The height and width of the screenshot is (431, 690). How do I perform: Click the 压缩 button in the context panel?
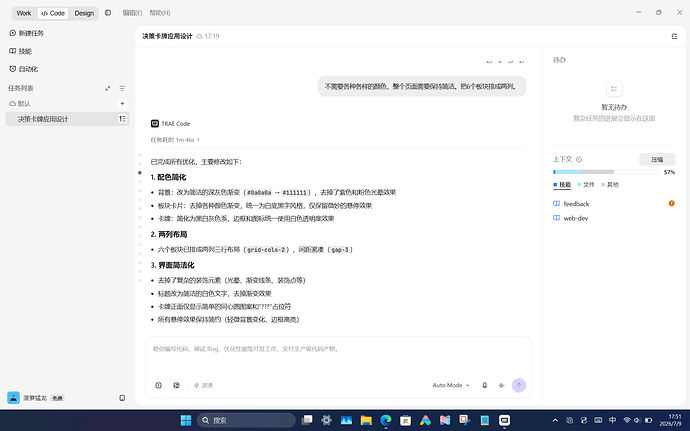(x=657, y=159)
